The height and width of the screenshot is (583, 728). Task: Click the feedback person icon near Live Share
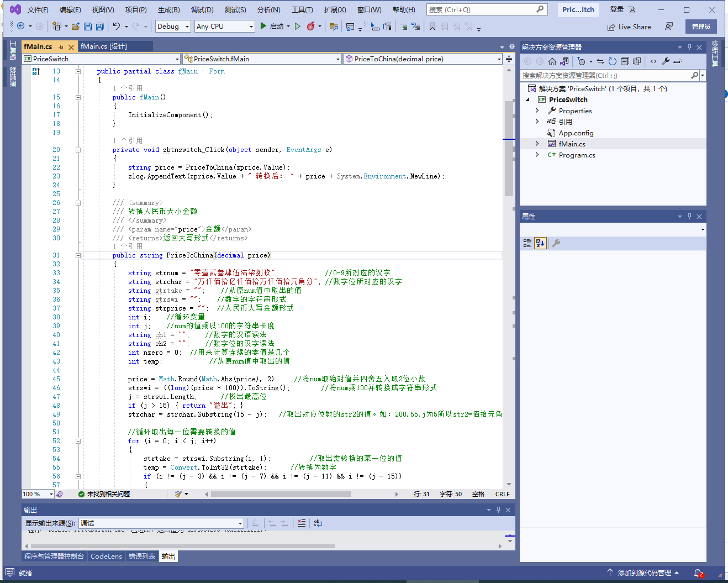[669, 26]
